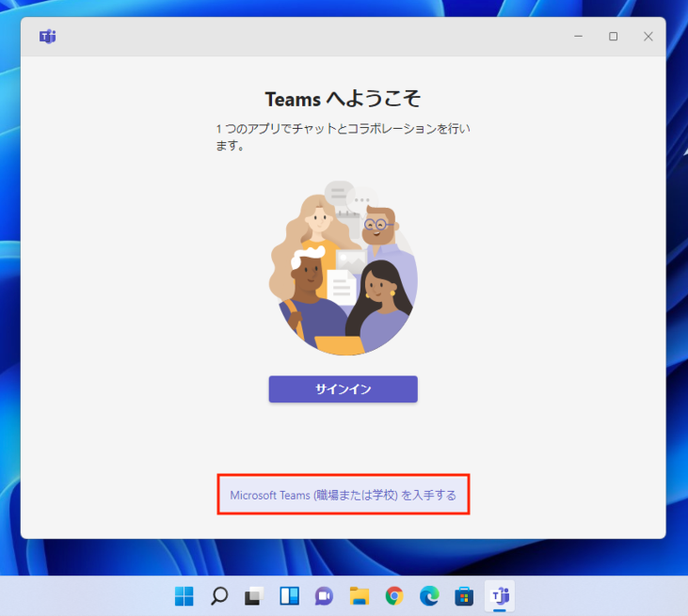
Task: Open File Explorer folder icon
Action: pos(360,596)
